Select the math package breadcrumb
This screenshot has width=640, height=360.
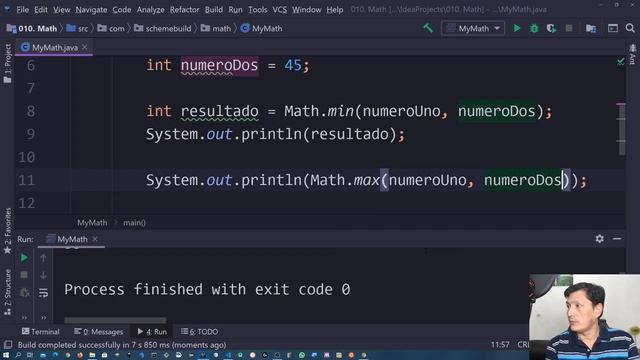coord(216,29)
